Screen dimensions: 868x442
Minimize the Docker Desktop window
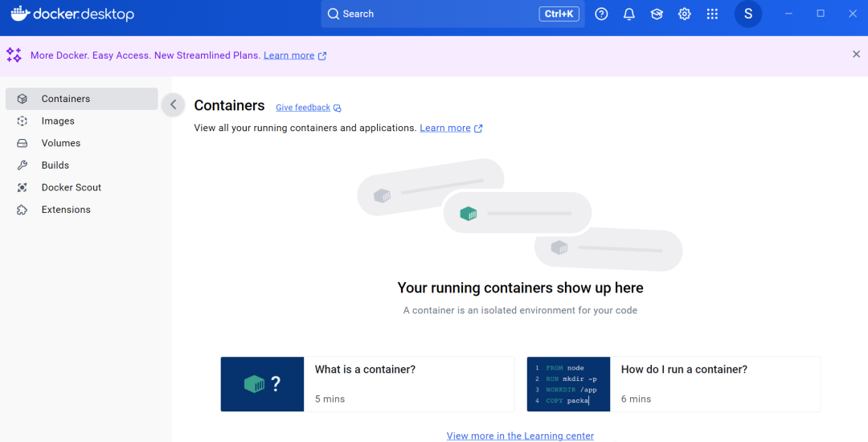pyautogui.click(x=789, y=14)
